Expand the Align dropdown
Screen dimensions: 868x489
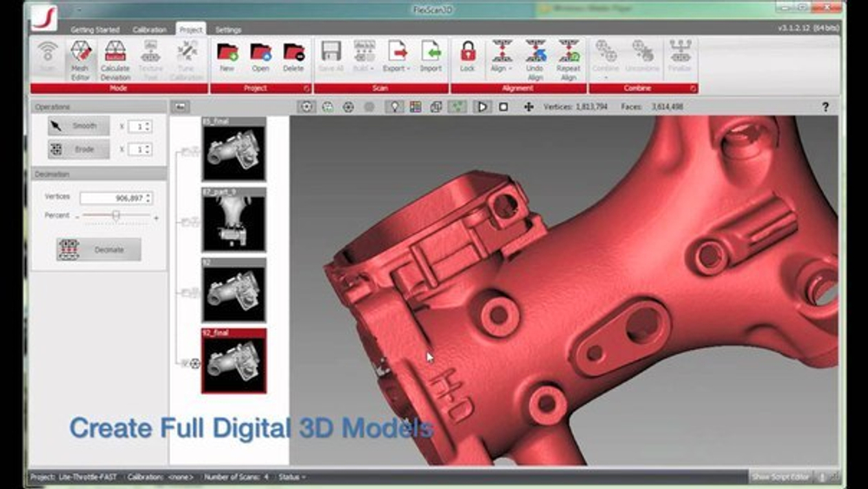(x=502, y=57)
